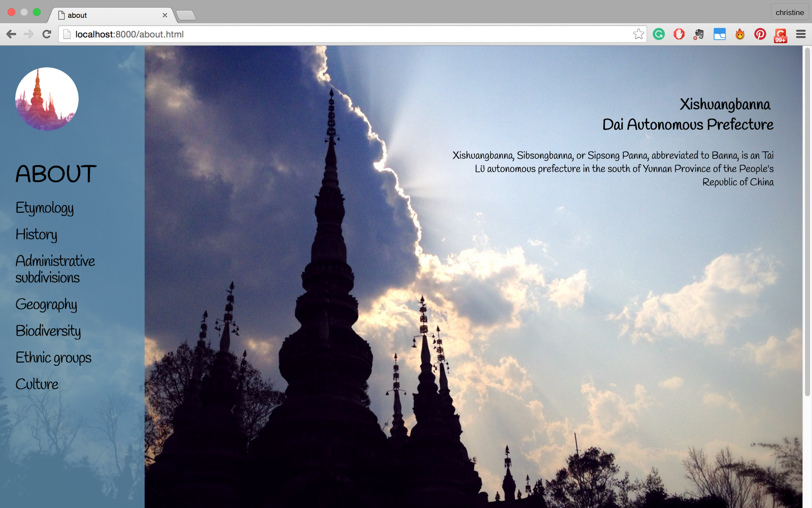Viewport: 812px width, 508px height.
Task: Open the flame face extension icon
Action: click(740, 34)
